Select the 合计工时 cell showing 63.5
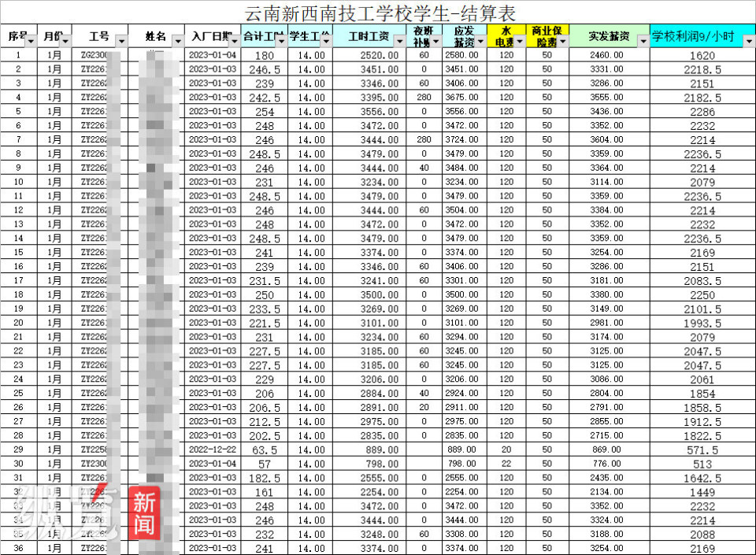756x555 pixels. 265,450
